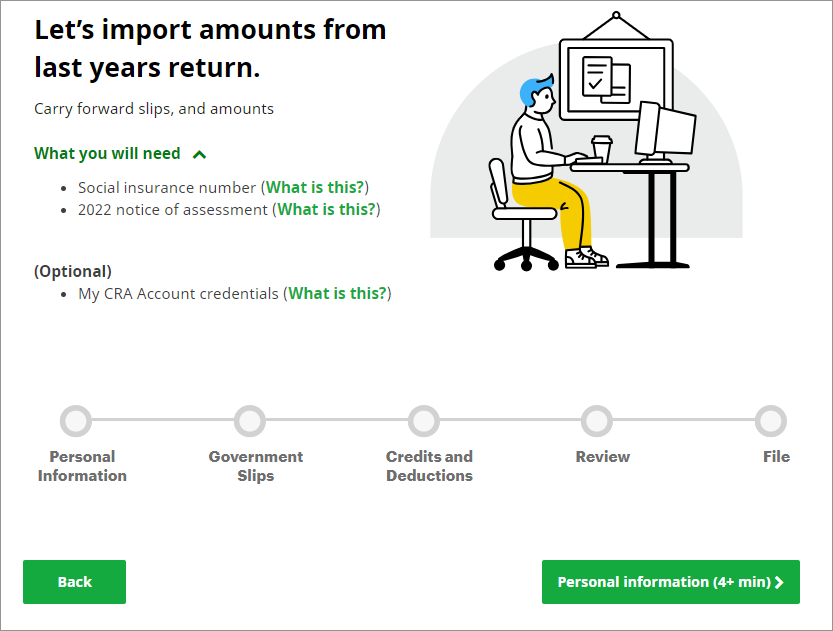
Task: Open 'What is this?' for My CRA Account credentials
Action: tap(338, 294)
